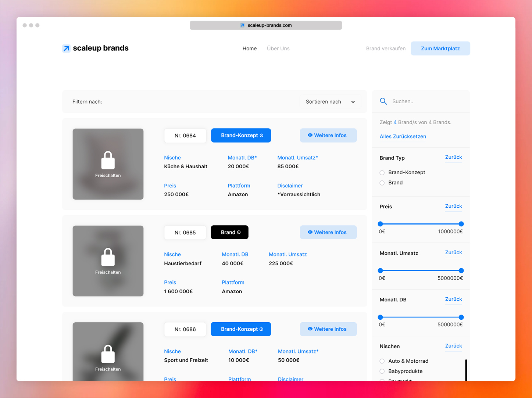Click the scaleup-brands.com address bar
This screenshot has width=532, height=398.
click(266, 25)
